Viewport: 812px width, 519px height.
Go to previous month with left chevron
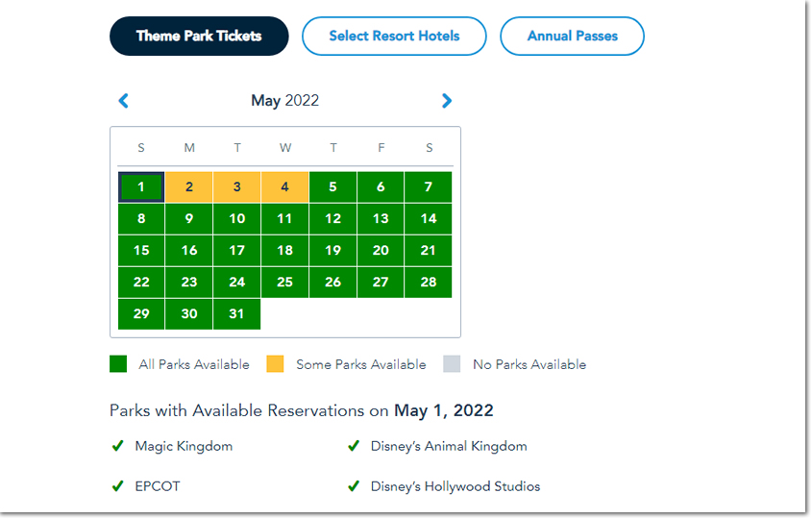[x=123, y=101]
